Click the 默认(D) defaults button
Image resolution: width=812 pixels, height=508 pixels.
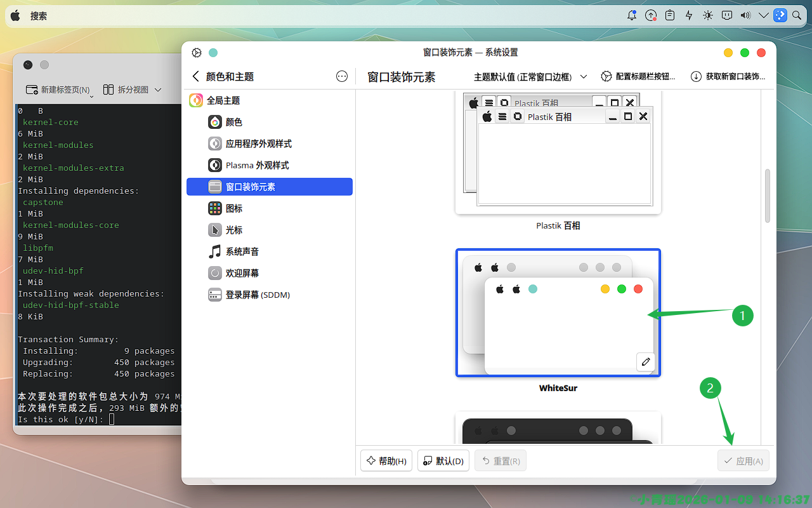443,461
